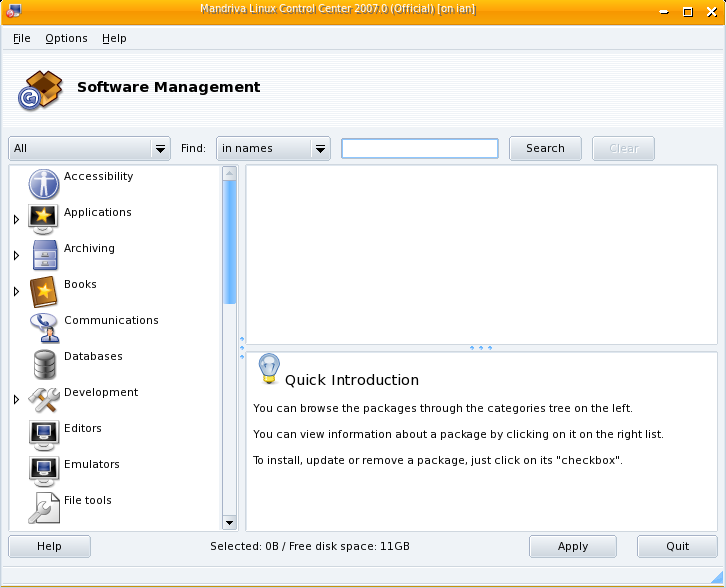726x588 pixels.
Task: Click the Applications monitor star icon
Action: click(x=44, y=218)
